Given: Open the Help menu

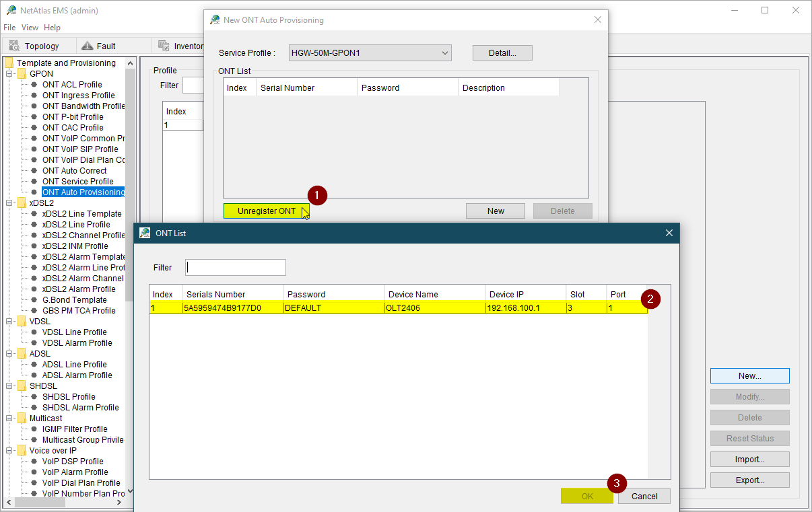Looking at the screenshot, I should tap(52, 28).
